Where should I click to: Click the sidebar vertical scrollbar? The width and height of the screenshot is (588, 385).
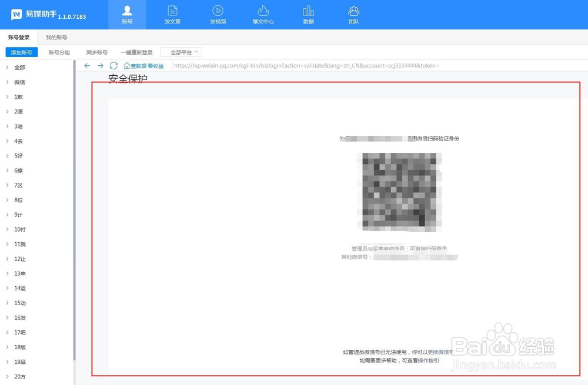[74, 210]
